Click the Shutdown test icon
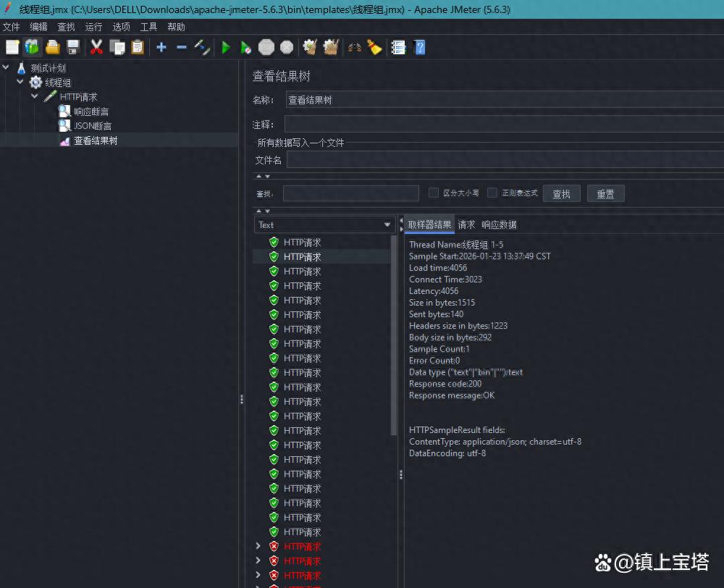 coord(287,47)
